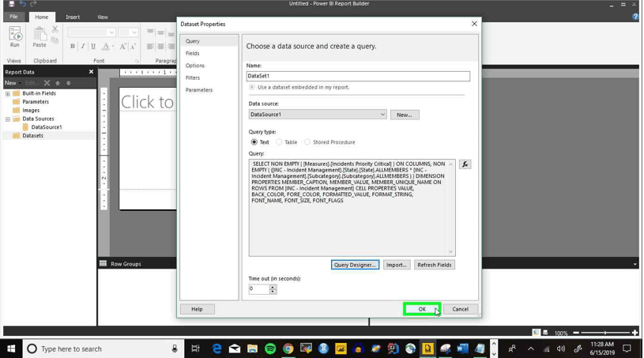Click the Power BI Report Builder taskbar icon
Screen dimensions: 644x358
[427, 349]
